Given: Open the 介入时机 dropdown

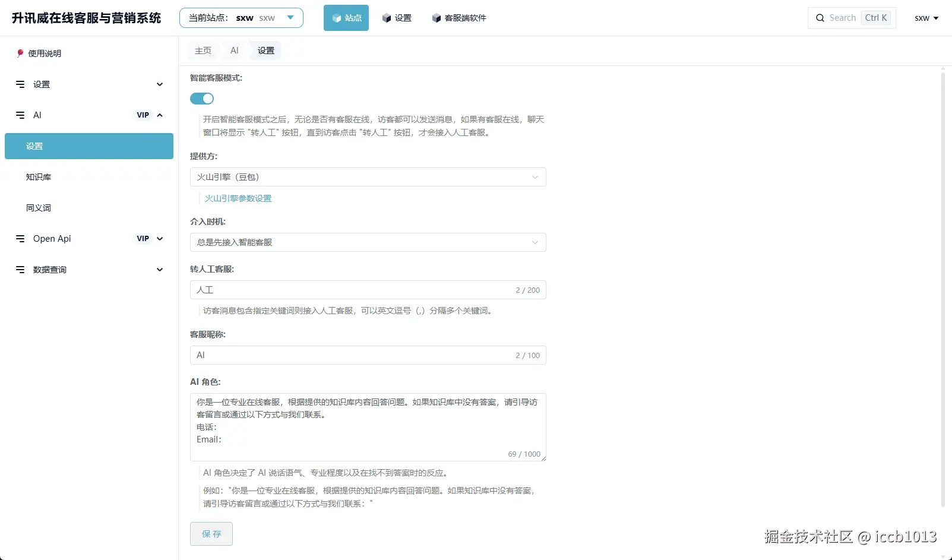Looking at the screenshot, I should [368, 242].
